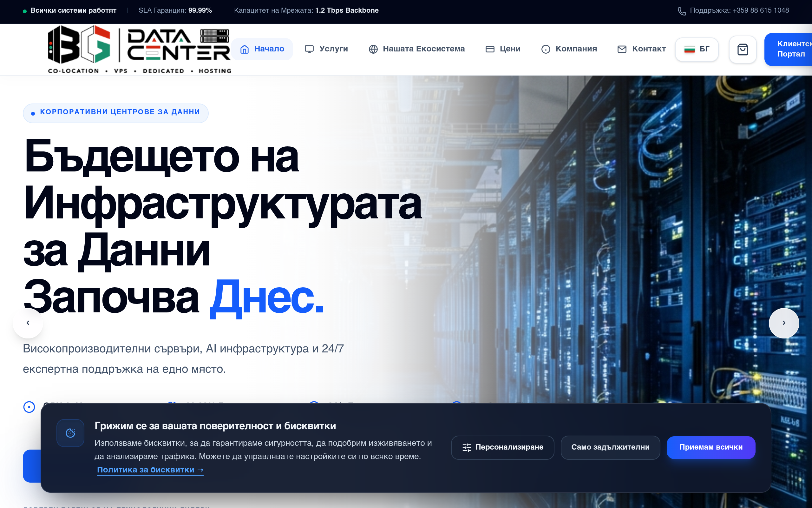Click 'SLA Гаранция: 99.99%' text
812x508 pixels.
point(175,10)
